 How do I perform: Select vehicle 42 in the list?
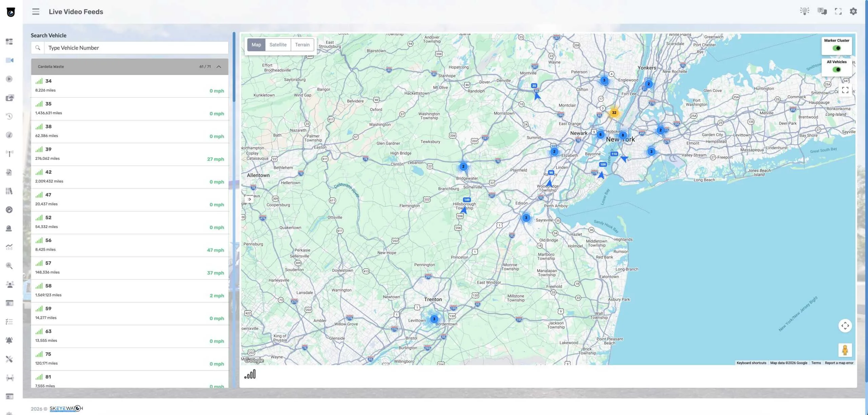[130, 177]
